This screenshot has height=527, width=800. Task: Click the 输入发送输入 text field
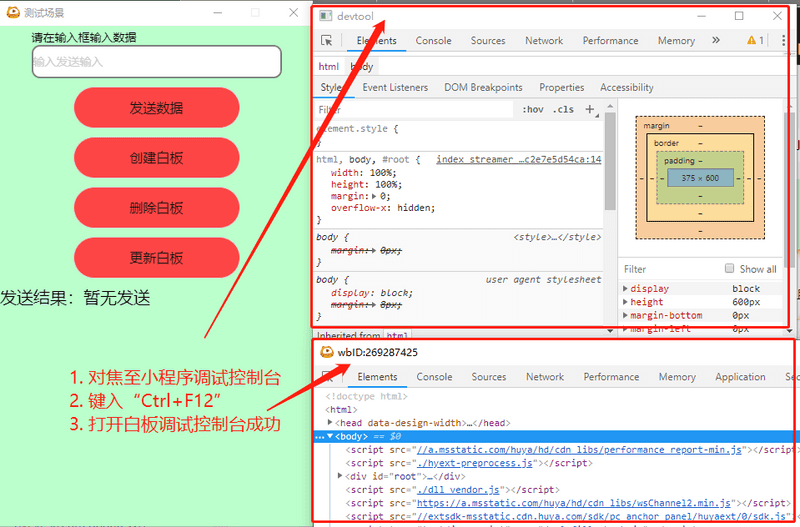[156, 62]
